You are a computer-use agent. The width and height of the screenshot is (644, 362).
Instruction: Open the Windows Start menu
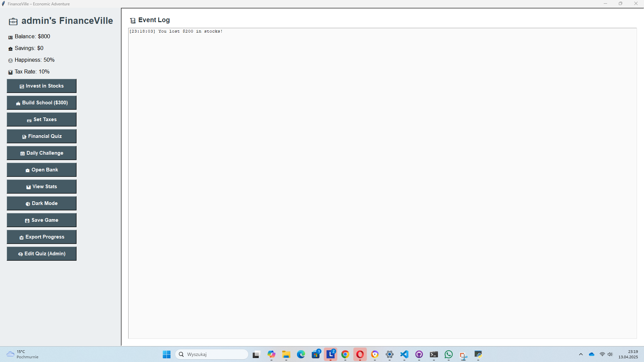[x=166, y=354]
